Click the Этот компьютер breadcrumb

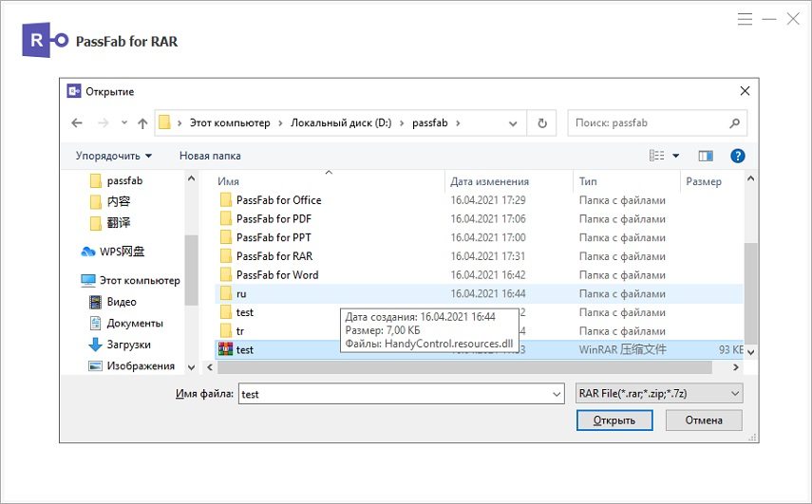[x=230, y=123]
